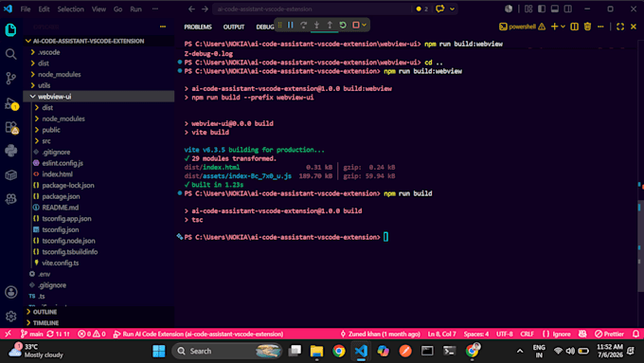Open the Python extension view
Image resolution: width=644 pixels, height=363 pixels.
point(10,151)
